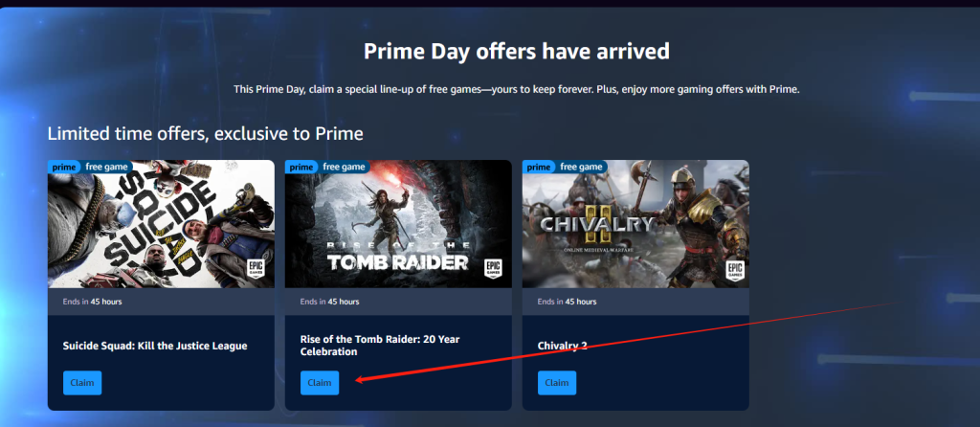Click the Ends in 45 hours bar on Chivalry 2
The image size is (980, 427).
[635, 302]
